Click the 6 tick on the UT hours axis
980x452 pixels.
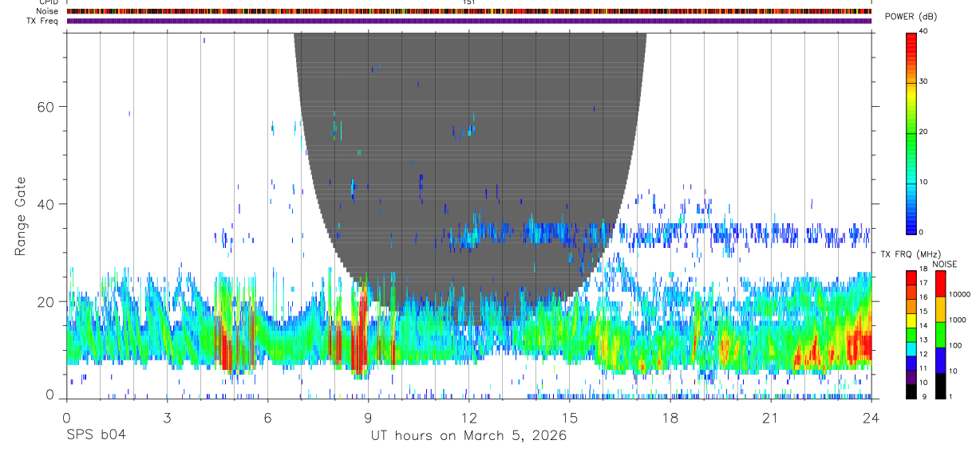point(268,418)
